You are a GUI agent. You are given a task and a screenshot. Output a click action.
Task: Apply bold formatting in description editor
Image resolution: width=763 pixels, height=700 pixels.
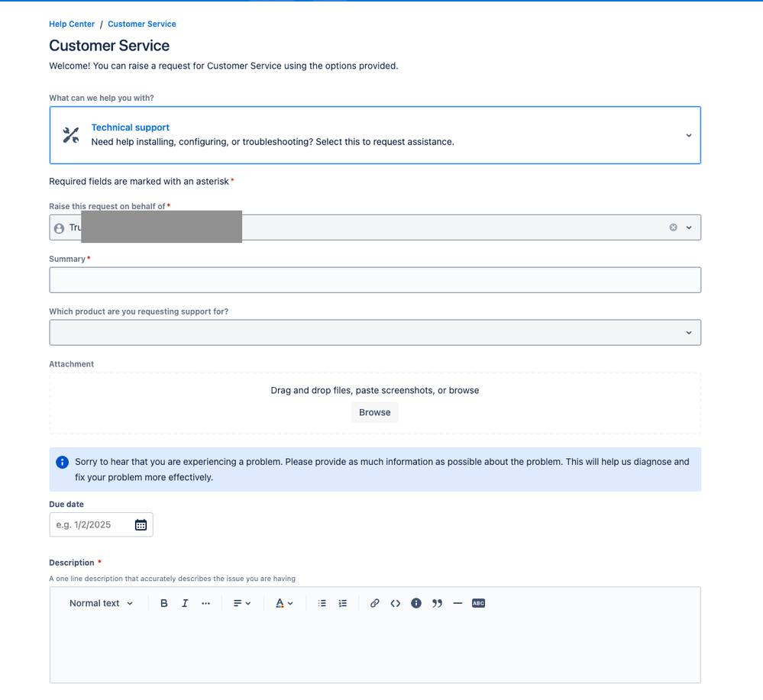[x=164, y=603]
